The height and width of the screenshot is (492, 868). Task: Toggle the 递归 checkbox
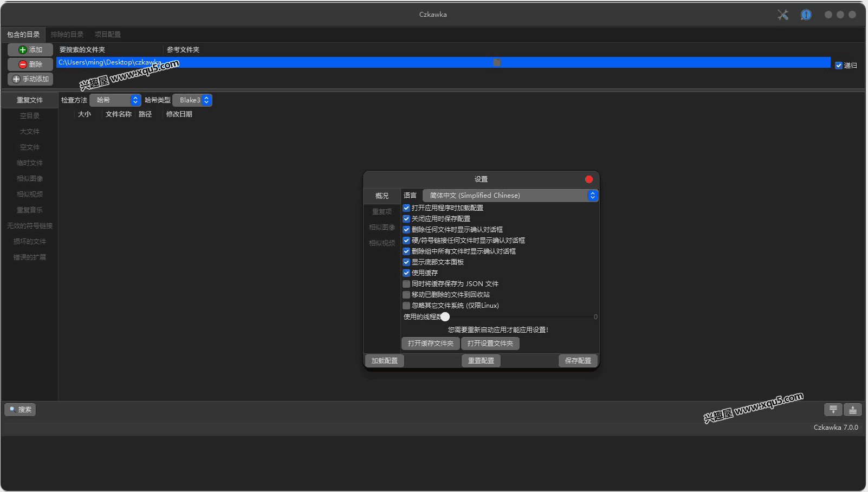[x=839, y=66]
